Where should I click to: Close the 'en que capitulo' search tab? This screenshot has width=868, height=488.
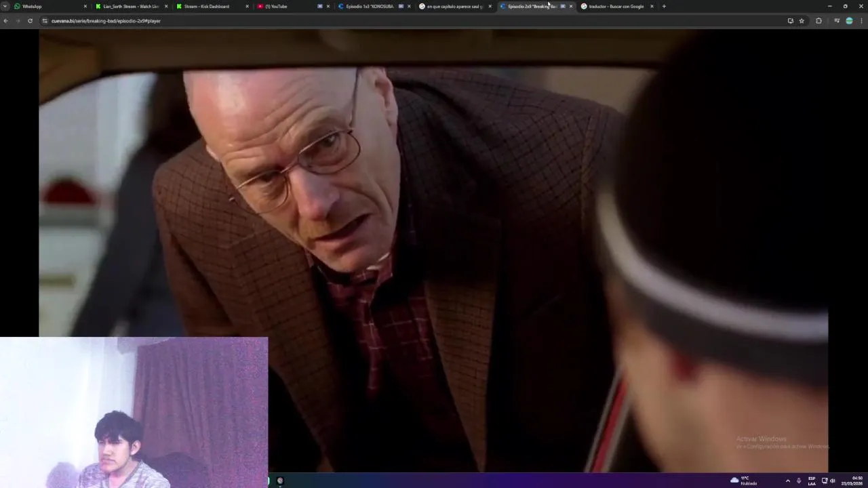pos(490,6)
